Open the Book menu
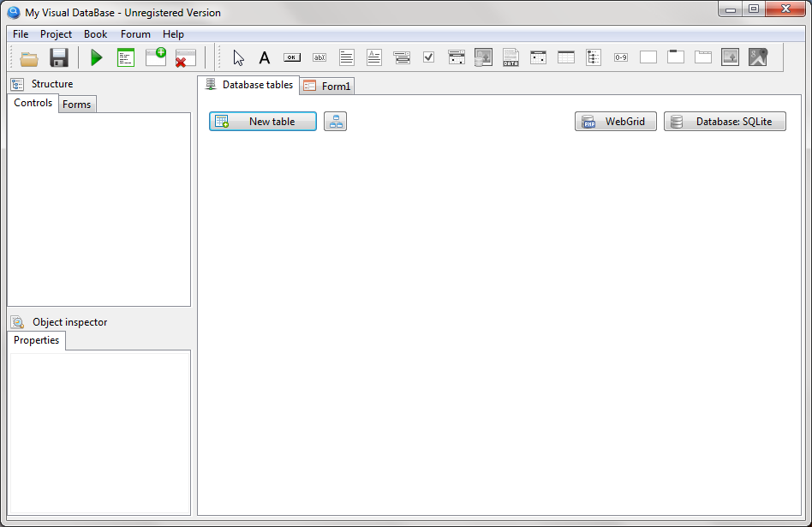The width and height of the screenshot is (812, 527). [x=95, y=34]
